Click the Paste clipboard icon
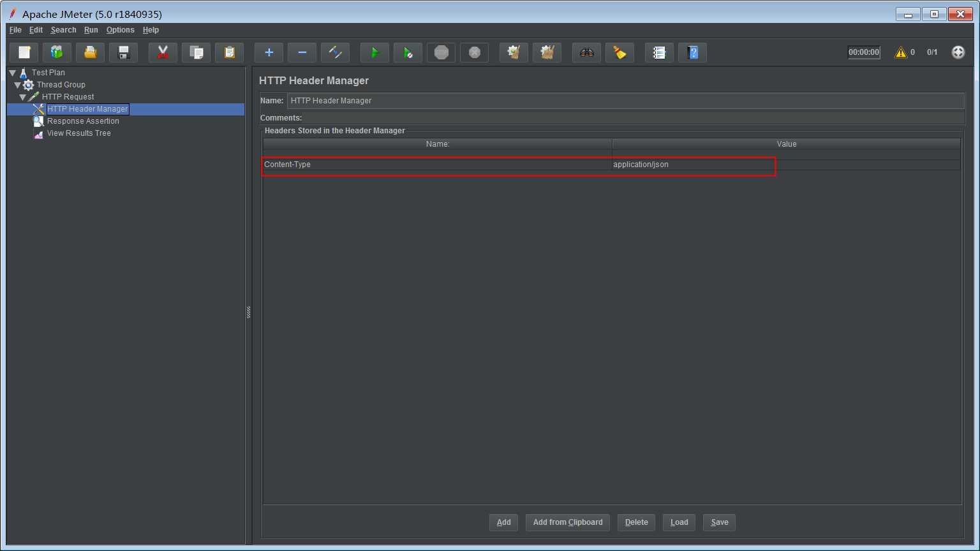Viewport: 980px width, 551px height. (230, 52)
